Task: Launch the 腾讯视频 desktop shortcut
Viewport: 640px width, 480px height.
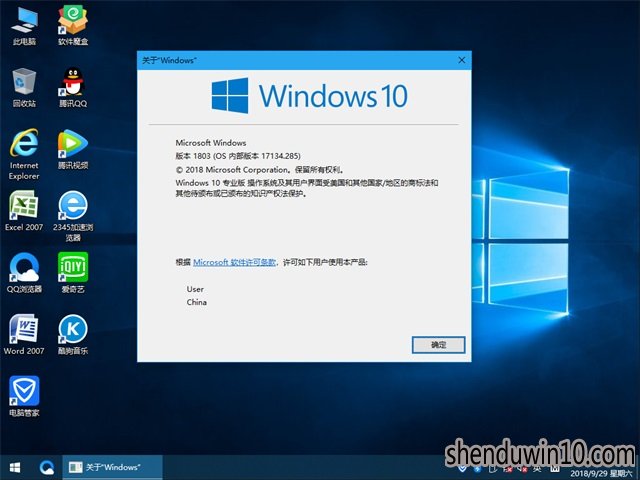Action: point(73,149)
